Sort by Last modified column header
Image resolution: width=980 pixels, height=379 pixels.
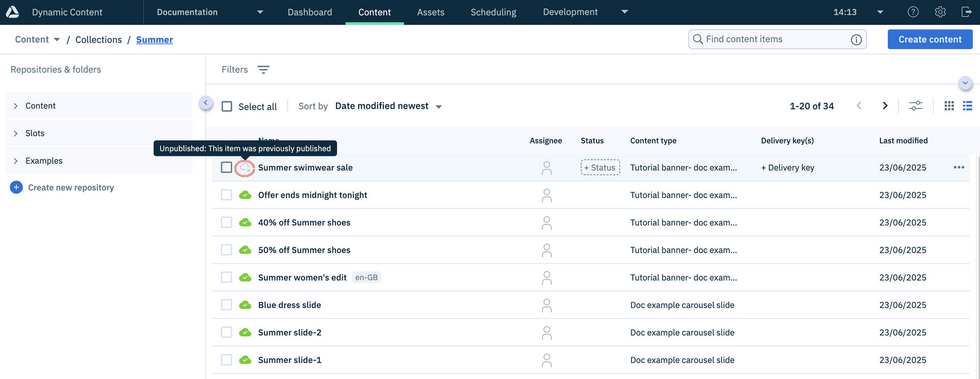(x=903, y=141)
